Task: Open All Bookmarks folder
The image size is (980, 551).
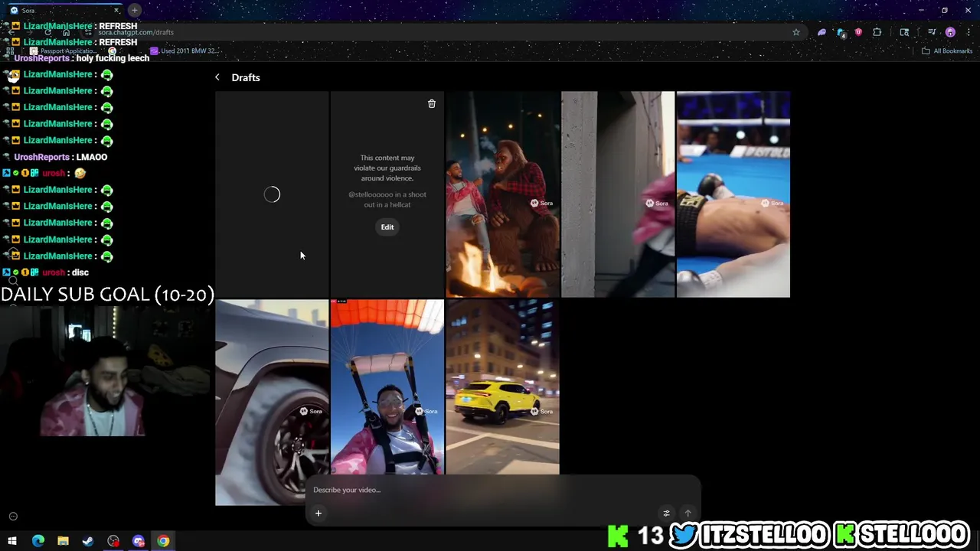Action: pos(947,51)
